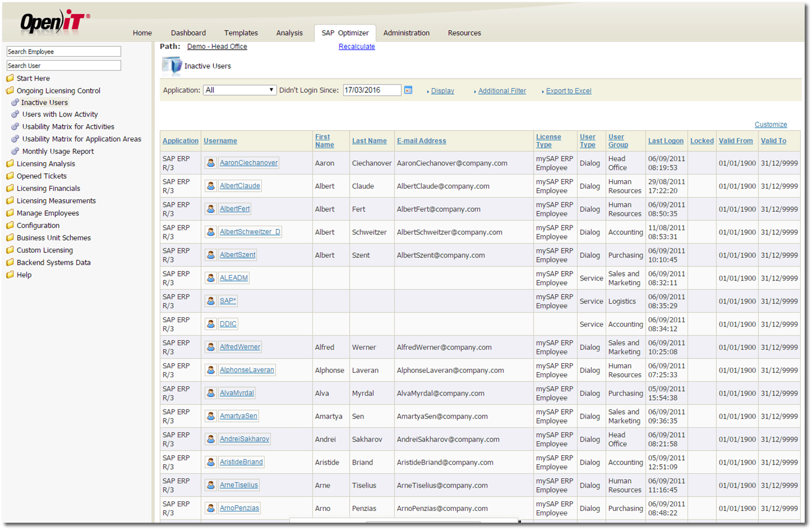The width and height of the screenshot is (812, 530).
Task: Click the Inactive Users page header icon
Action: point(171,66)
